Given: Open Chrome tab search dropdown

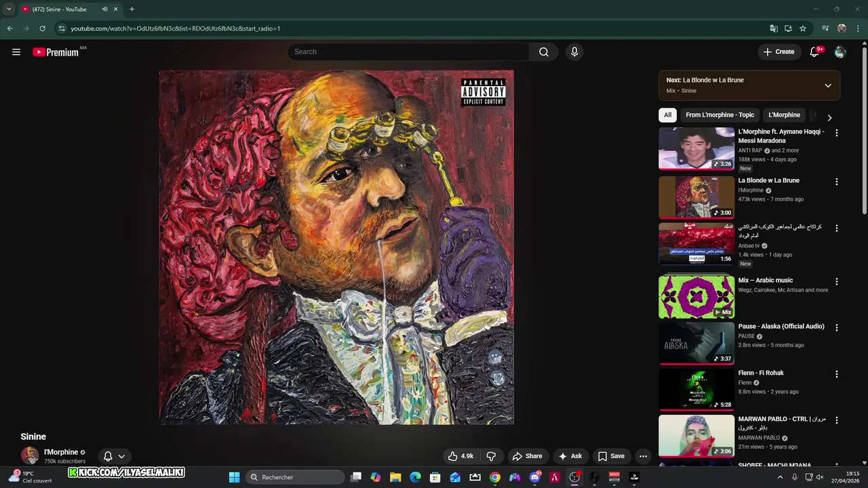Looking at the screenshot, I should pyautogui.click(x=9, y=9).
